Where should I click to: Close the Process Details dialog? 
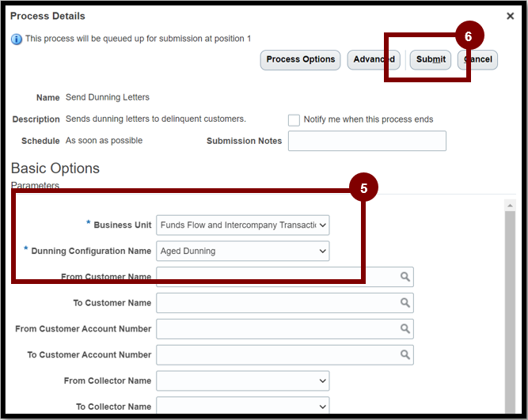pos(510,16)
